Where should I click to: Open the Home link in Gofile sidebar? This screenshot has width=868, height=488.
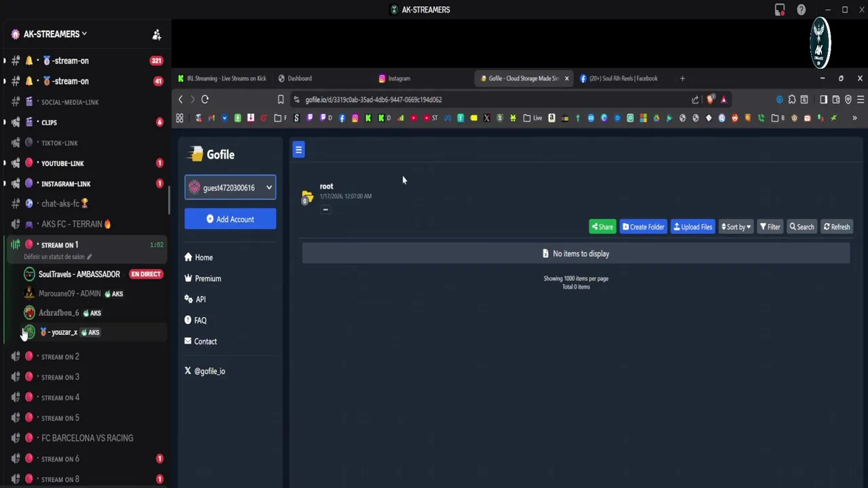pyautogui.click(x=199, y=258)
